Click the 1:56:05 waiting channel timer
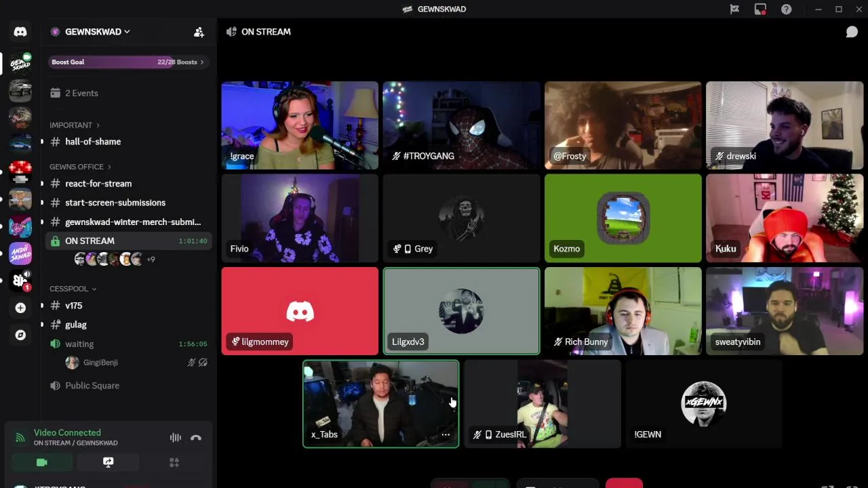This screenshot has width=868, height=488. [193, 344]
